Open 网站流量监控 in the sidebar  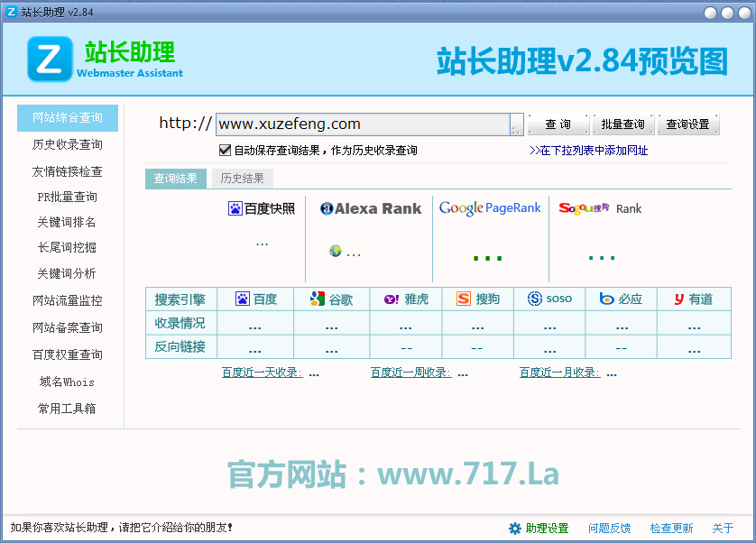68,301
